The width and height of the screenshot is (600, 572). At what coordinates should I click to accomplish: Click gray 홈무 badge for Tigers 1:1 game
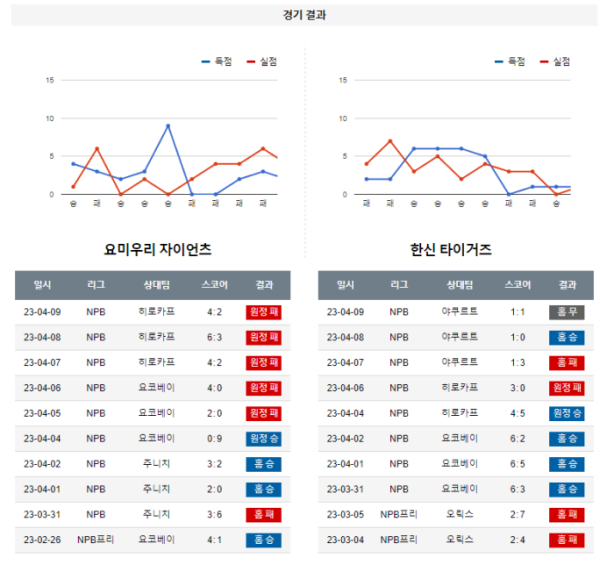[x=567, y=312]
